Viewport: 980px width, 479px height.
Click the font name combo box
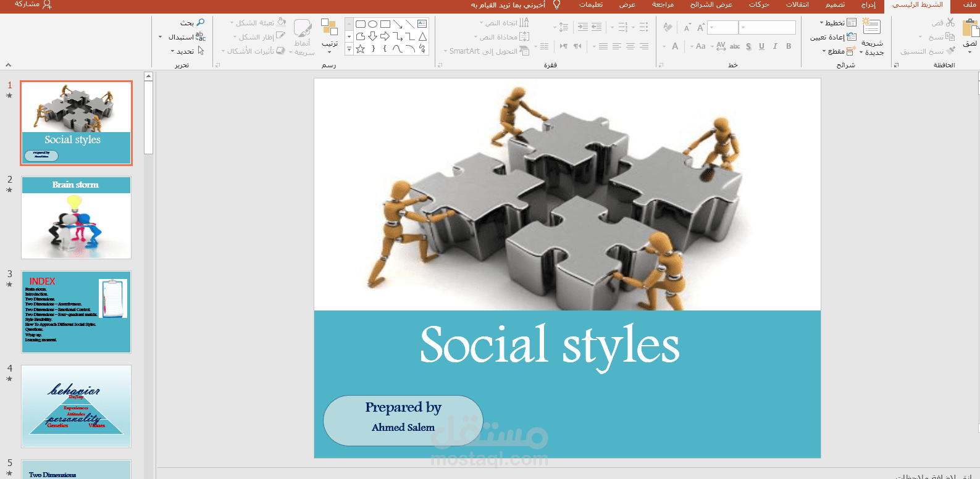tap(768, 27)
